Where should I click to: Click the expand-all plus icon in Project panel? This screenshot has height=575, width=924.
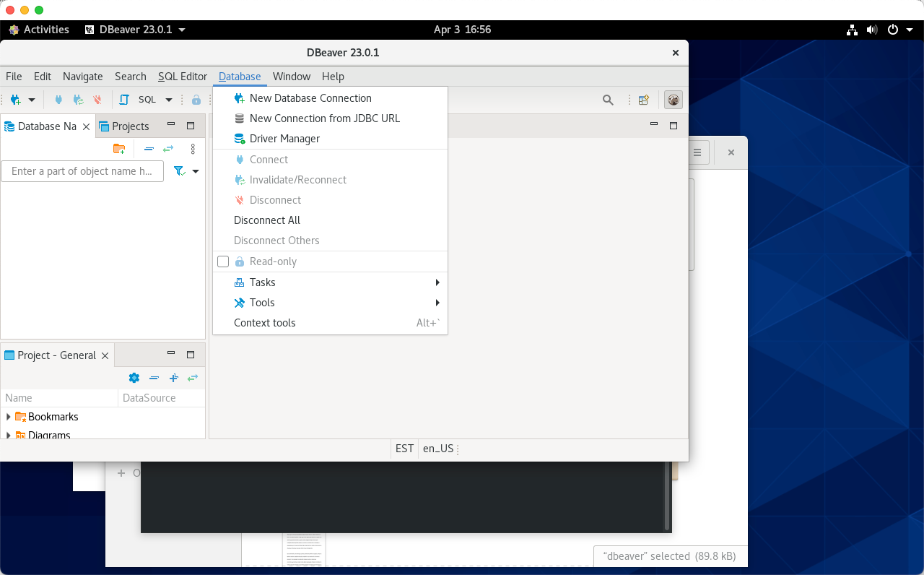point(173,378)
